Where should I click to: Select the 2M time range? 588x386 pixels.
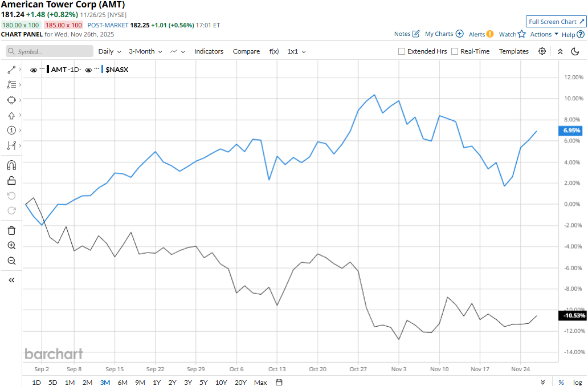(x=87, y=382)
